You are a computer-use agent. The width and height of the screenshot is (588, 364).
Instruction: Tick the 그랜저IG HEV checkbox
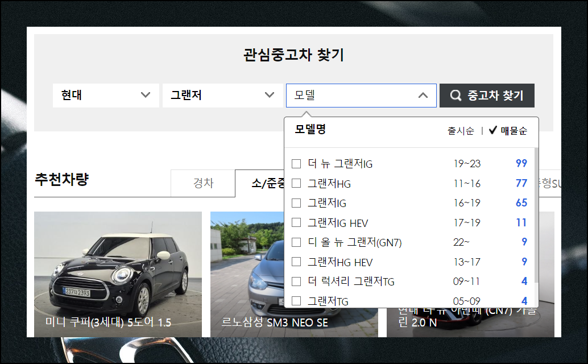pos(296,223)
